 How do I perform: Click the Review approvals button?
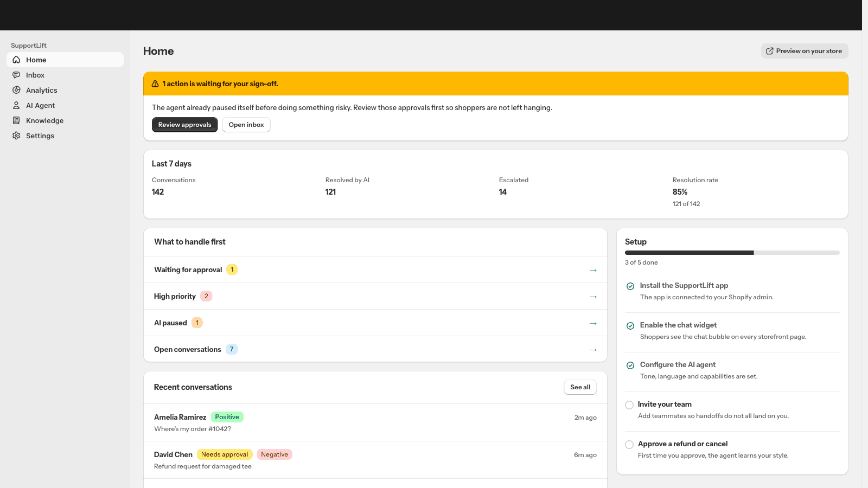(184, 125)
